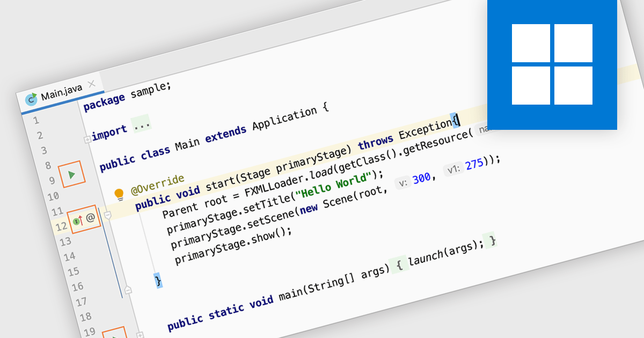The image size is (644, 338).
Task: Click the 'start' method name
Action: 221,182
